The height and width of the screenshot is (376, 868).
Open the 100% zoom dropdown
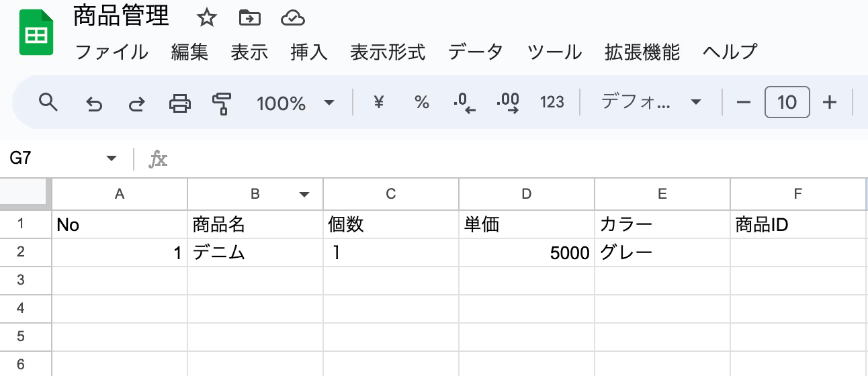tap(296, 103)
